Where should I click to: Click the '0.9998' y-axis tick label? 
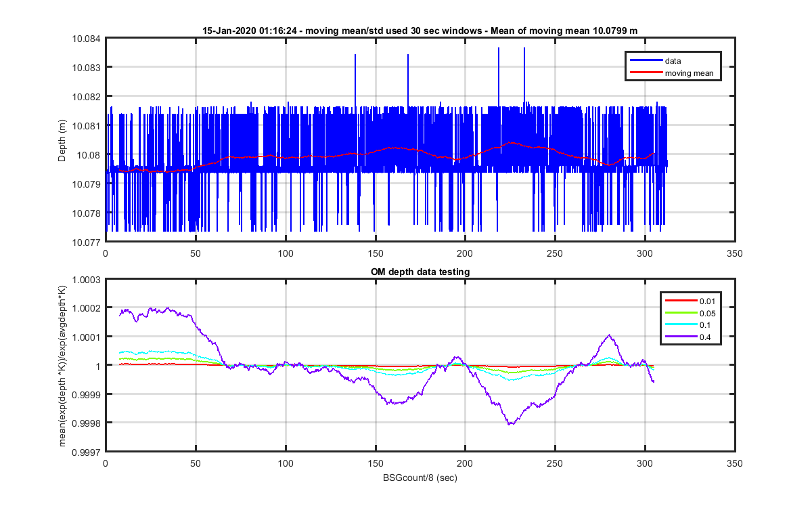(86, 423)
